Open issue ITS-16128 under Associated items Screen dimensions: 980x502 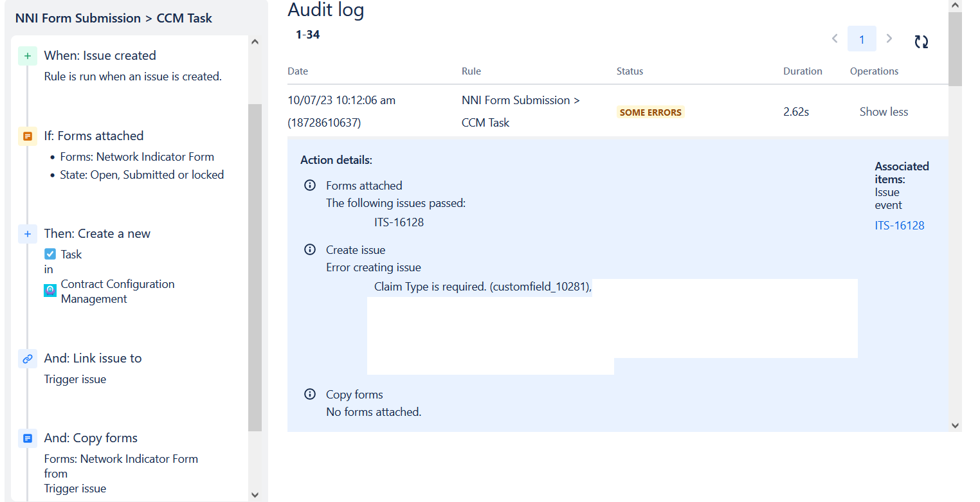(899, 226)
